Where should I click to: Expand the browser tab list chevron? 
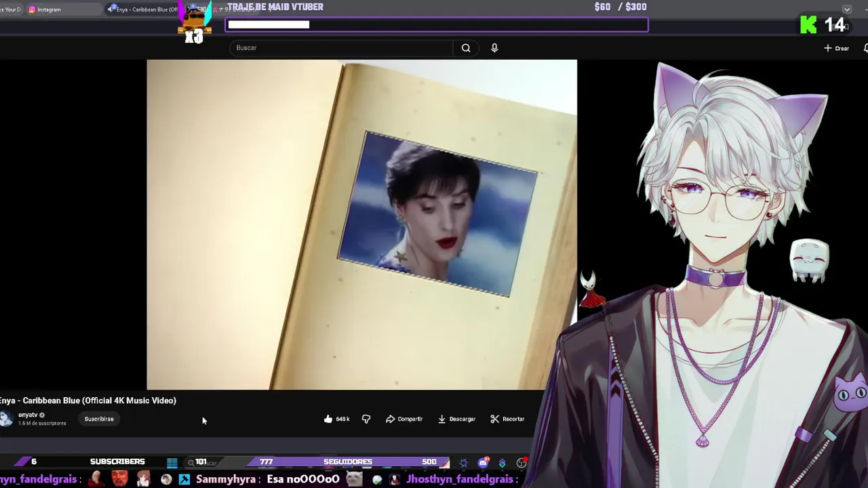[847, 9]
